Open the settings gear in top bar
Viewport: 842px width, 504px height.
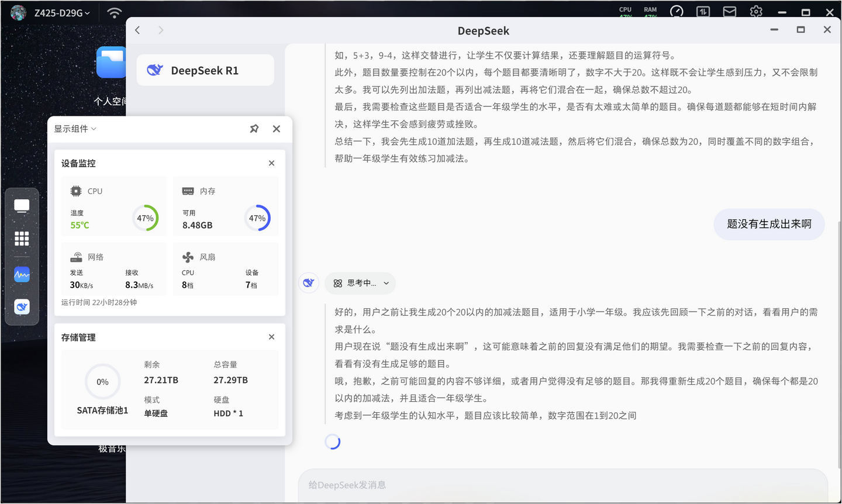[x=756, y=11]
